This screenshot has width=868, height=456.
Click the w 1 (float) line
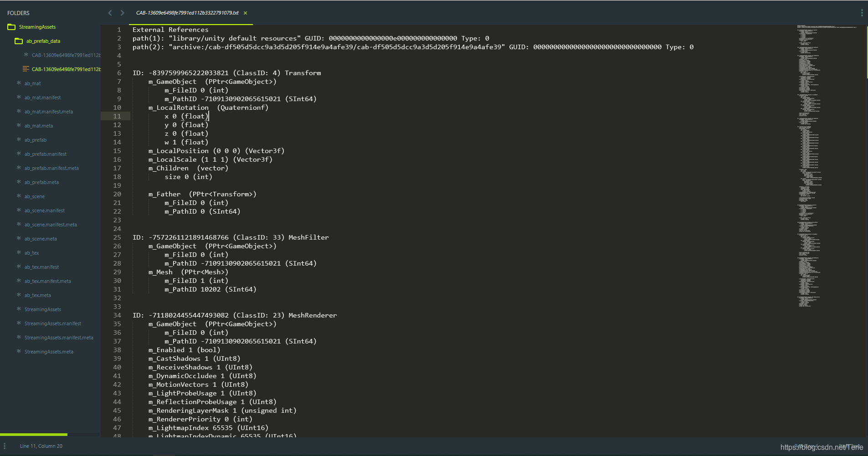[x=186, y=142]
